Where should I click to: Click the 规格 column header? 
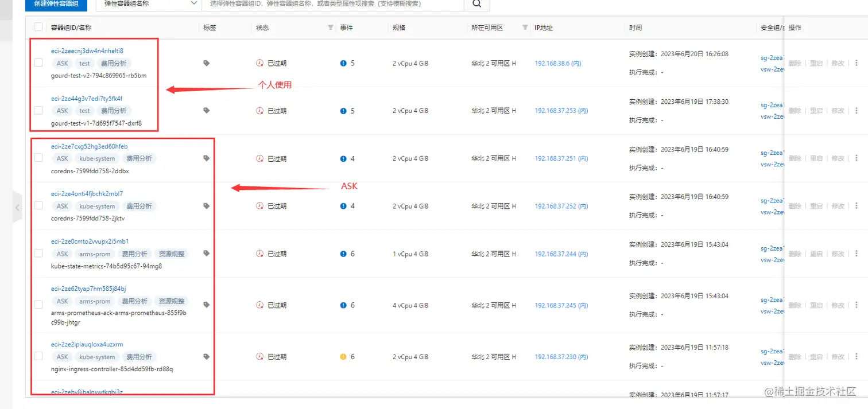399,28
